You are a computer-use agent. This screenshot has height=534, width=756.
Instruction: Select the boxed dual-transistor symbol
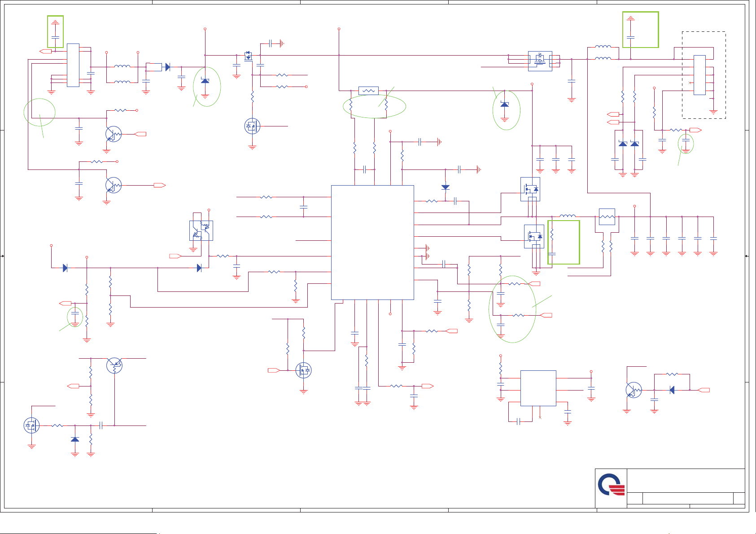pyautogui.click(x=201, y=230)
